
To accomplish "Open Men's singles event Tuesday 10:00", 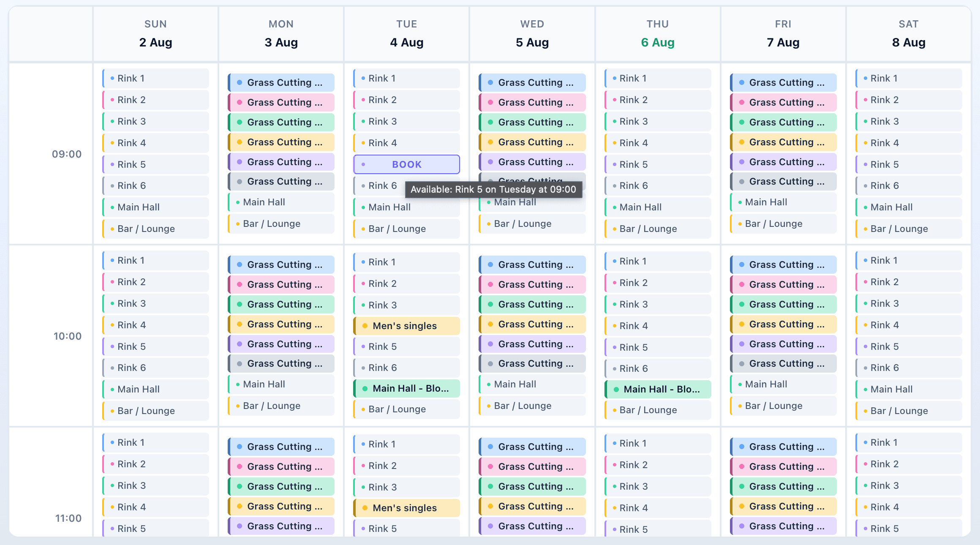I will tap(406, 326).
